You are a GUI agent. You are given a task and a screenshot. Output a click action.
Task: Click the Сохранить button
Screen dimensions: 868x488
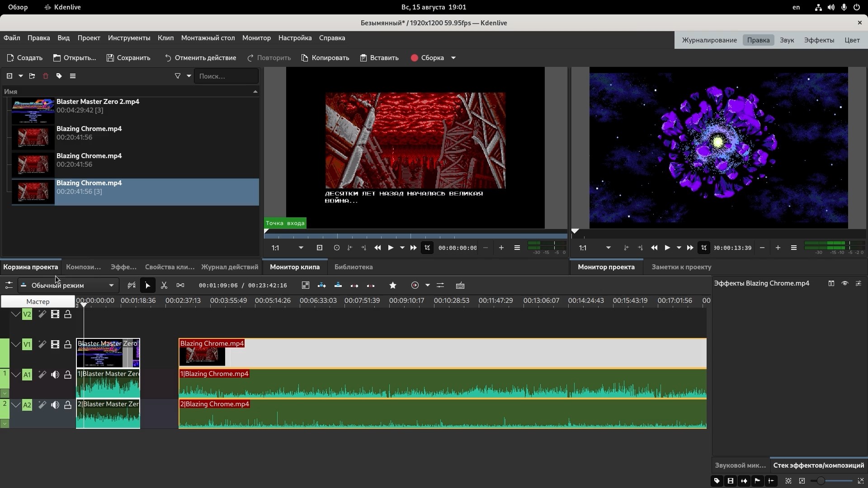[x=128, y=58]
